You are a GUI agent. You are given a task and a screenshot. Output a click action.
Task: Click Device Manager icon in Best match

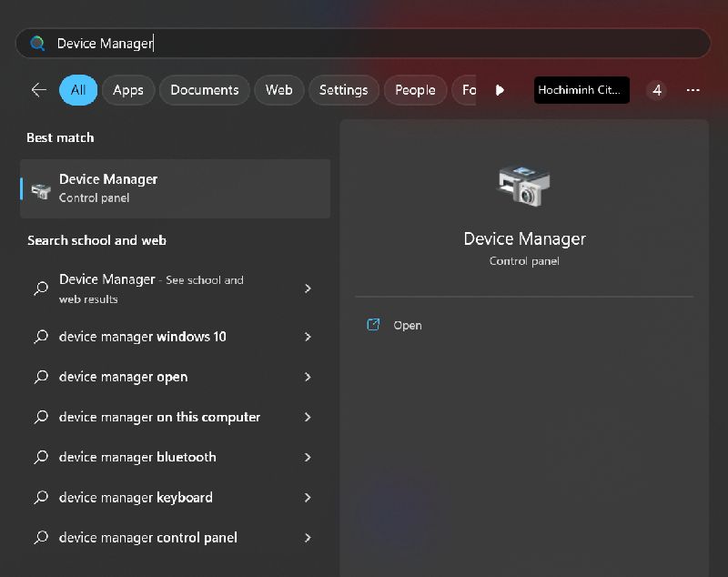[x=41, y=189]
